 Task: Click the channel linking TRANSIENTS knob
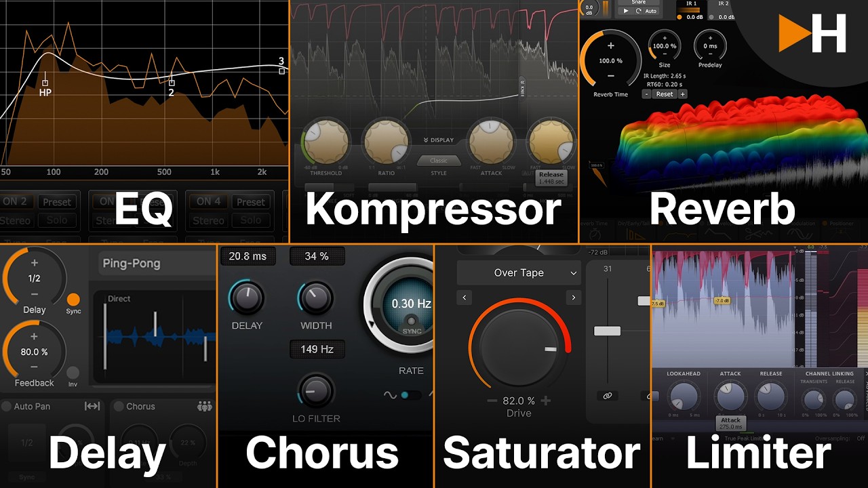click(x=812, y=399)
